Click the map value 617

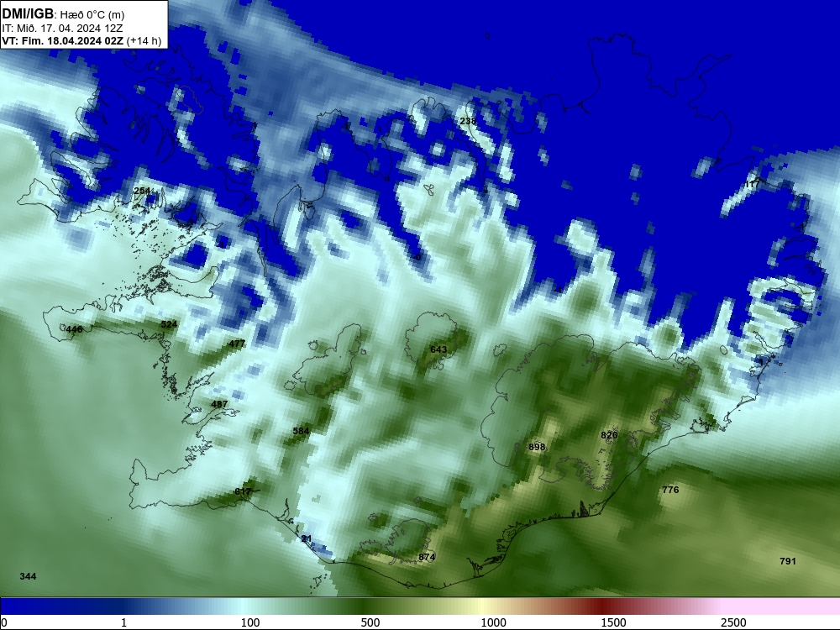pos(243,491)
